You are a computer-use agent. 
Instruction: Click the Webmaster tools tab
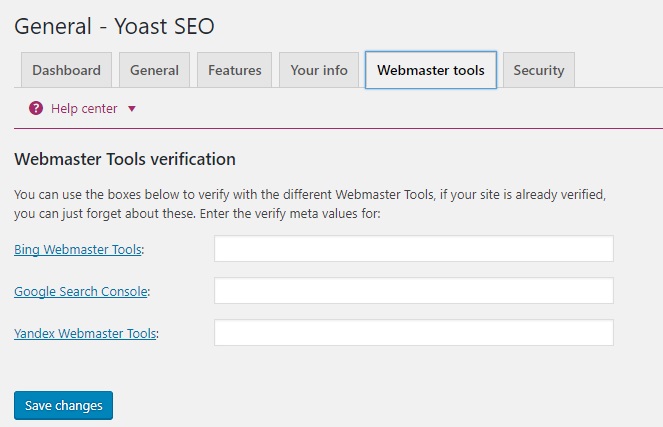pos(431,70)
